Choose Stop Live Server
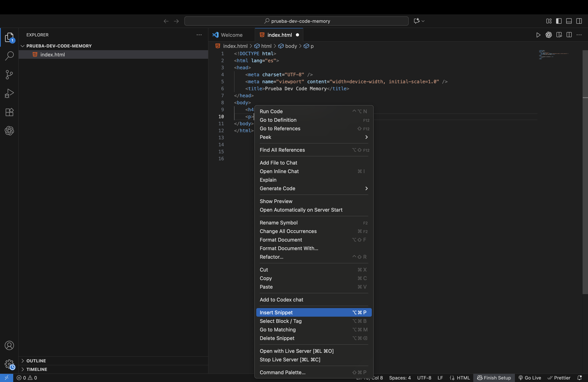This screenshot has height=382, width=588. pos(314,360)
